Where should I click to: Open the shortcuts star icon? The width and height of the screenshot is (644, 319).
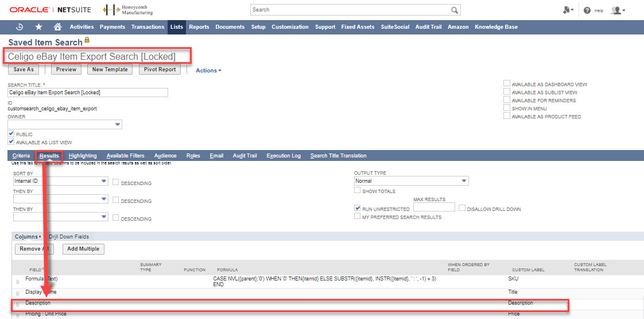point(38,26)
